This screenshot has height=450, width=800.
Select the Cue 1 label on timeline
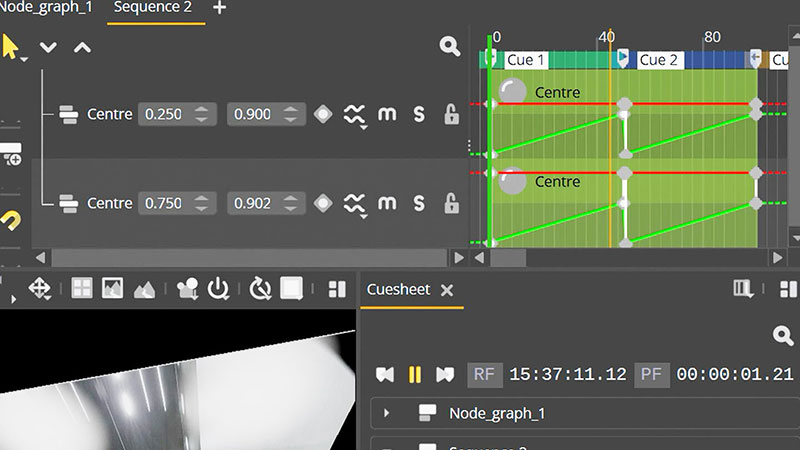[x=525, y=60]
